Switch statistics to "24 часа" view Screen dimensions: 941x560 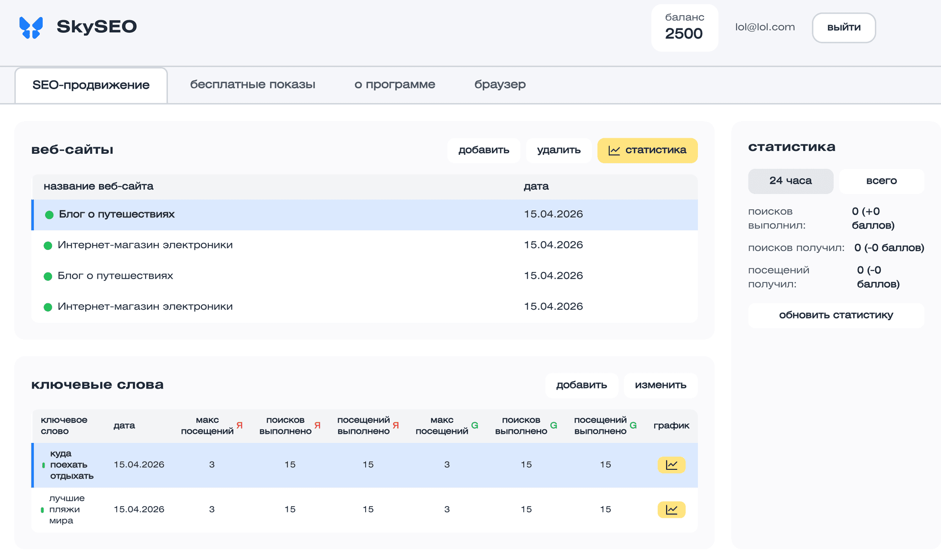click(791, 181)
